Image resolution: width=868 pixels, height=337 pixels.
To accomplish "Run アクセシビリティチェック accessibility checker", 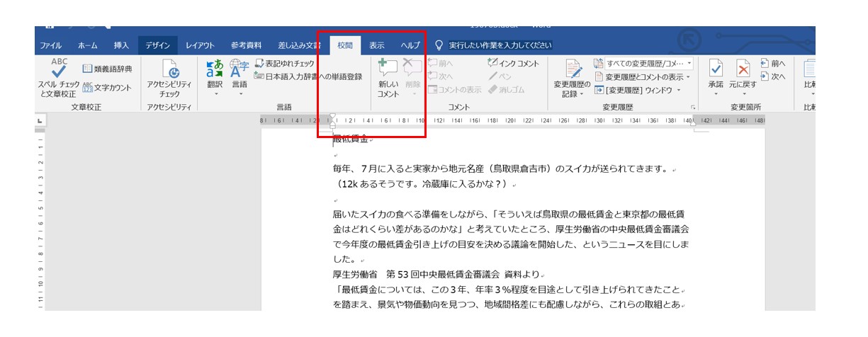I will pos(169,79).
